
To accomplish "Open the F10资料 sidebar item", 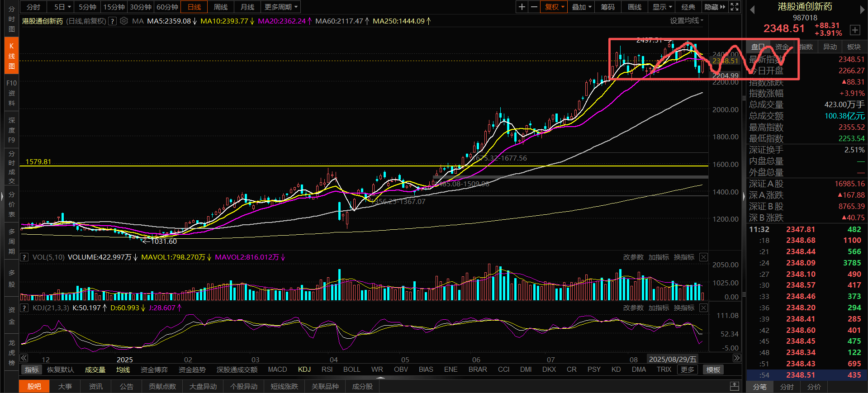I will (x=11, y=93).
